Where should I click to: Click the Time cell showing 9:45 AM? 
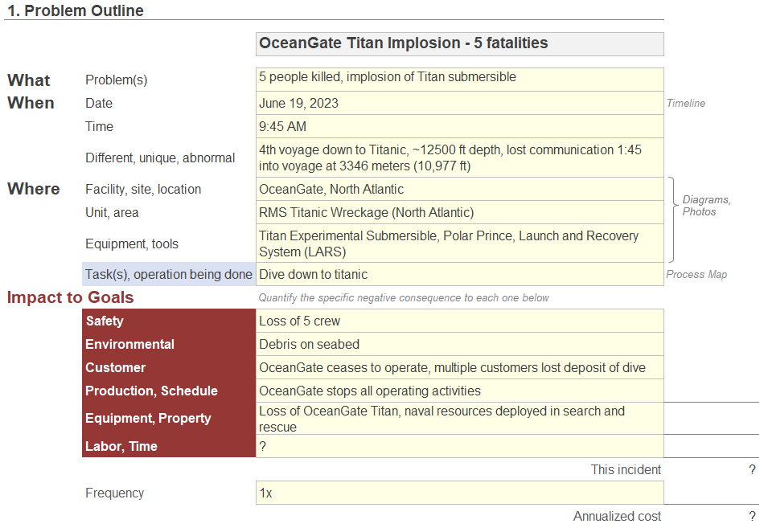click(459, 126)
